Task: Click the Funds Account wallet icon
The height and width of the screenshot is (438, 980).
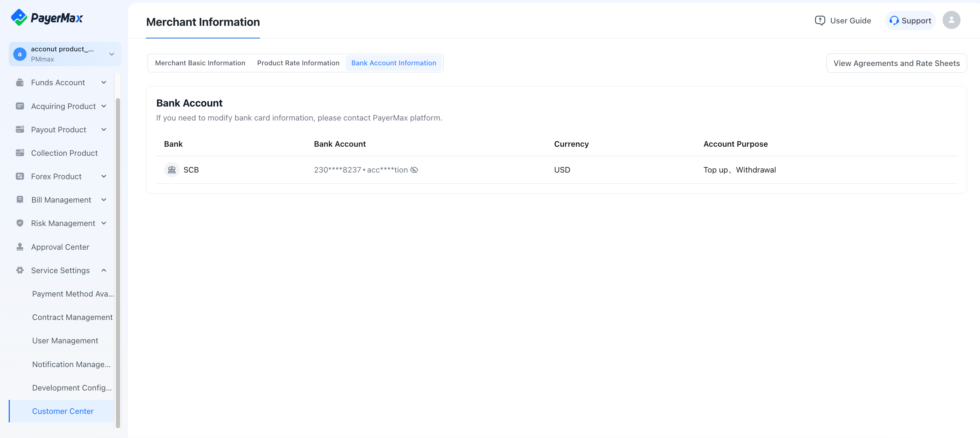Action: 20,82
